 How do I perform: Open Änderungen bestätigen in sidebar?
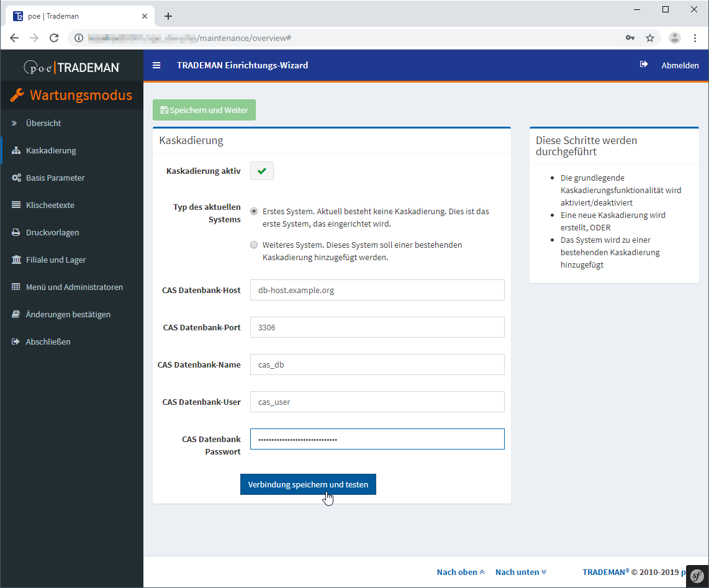pyautogui.click(x=73, y=314)
